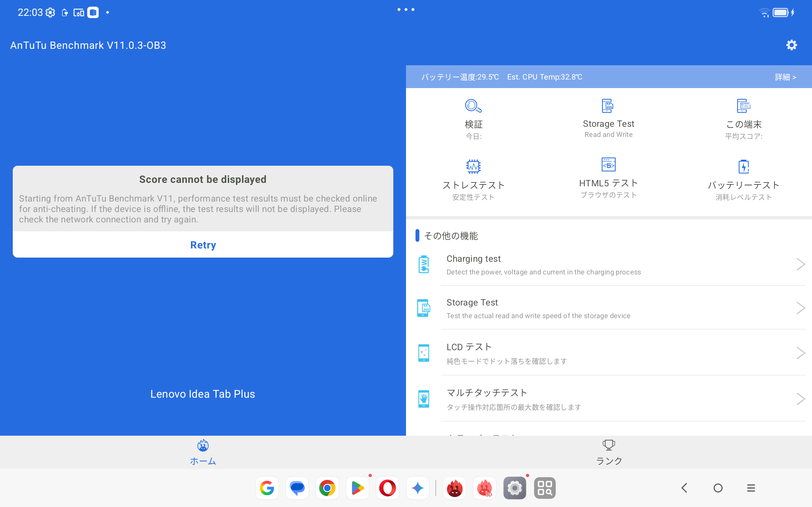Screen dimensions: 812x507
Task: Tap the three-dot window handle at top
Action: 406,10
